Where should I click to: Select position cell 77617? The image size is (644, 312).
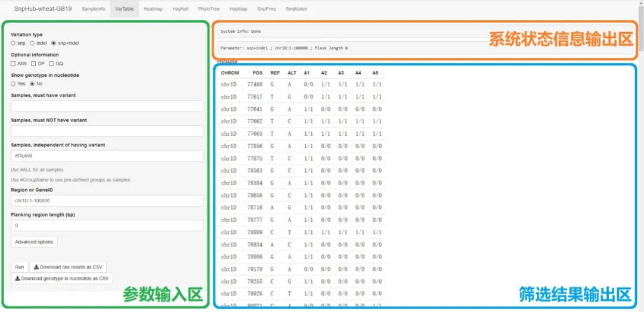[x=255, y=97]
